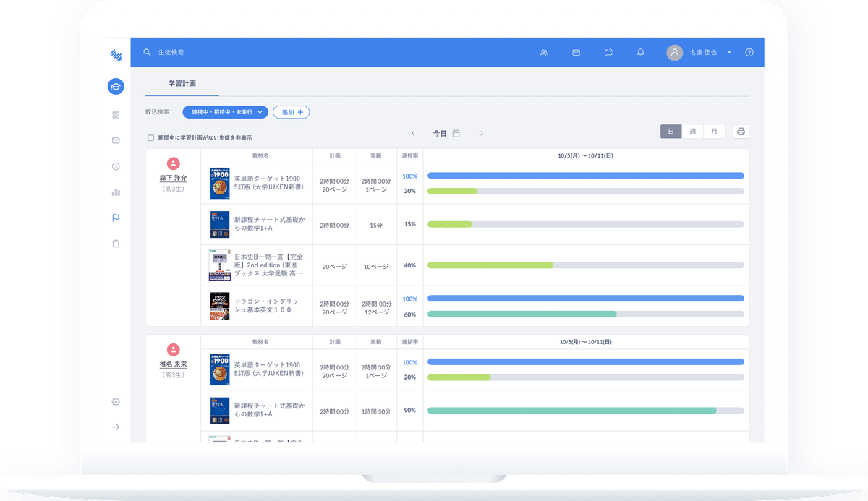Click the print icon button

741,132
